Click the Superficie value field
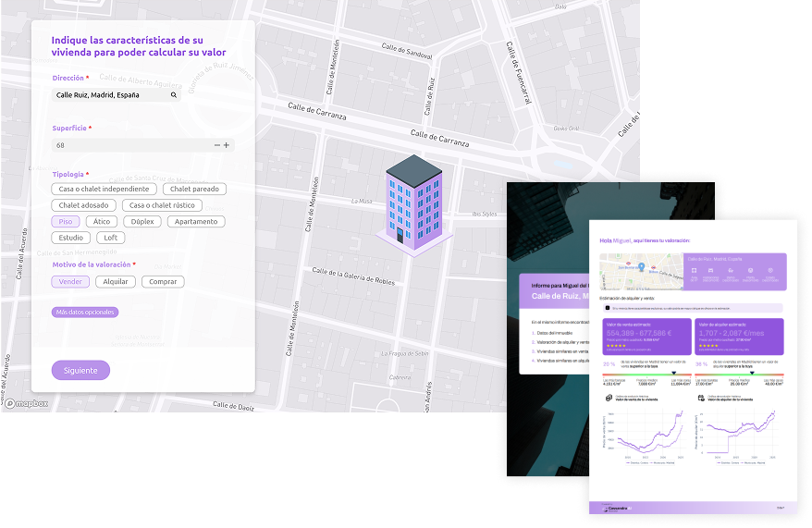This screenshot has height=528, width=812. 129,145
